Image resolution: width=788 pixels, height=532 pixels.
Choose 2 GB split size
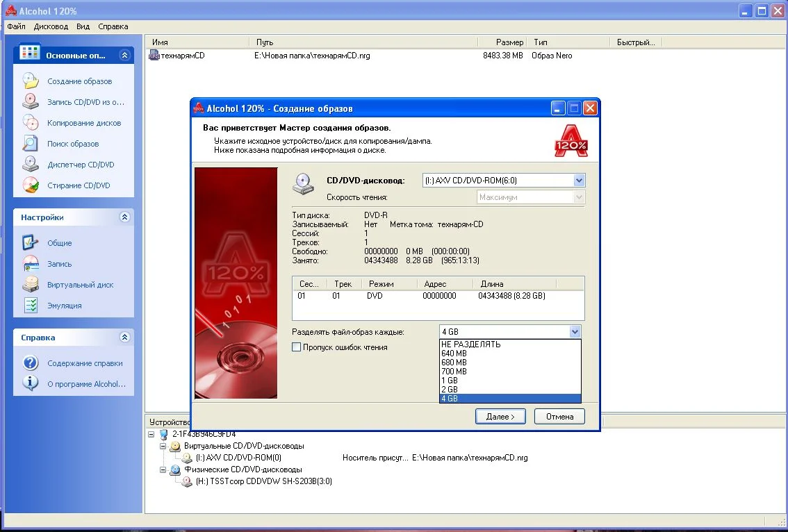[x=510, y=390]
